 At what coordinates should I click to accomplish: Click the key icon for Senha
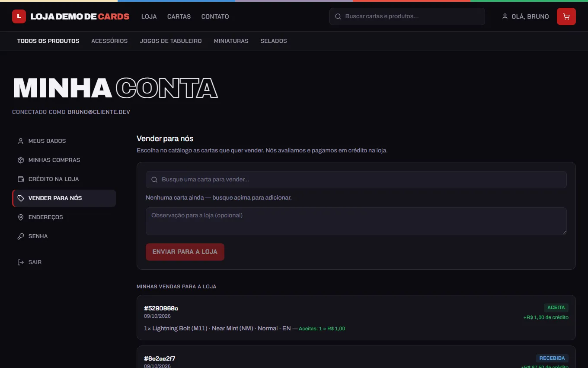pos(21,236)
